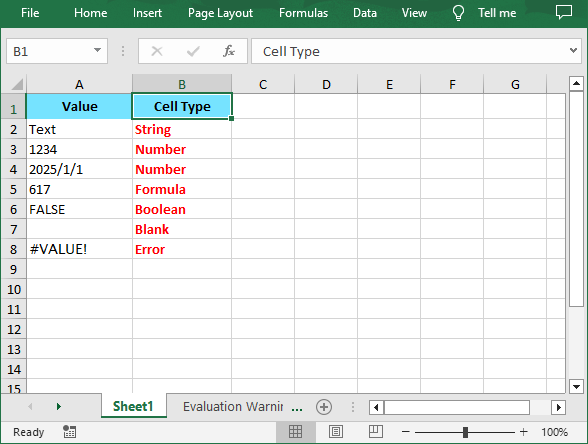588x444 pixels.
Task: Open the Page Layout tab
Action: coord(220,13)
